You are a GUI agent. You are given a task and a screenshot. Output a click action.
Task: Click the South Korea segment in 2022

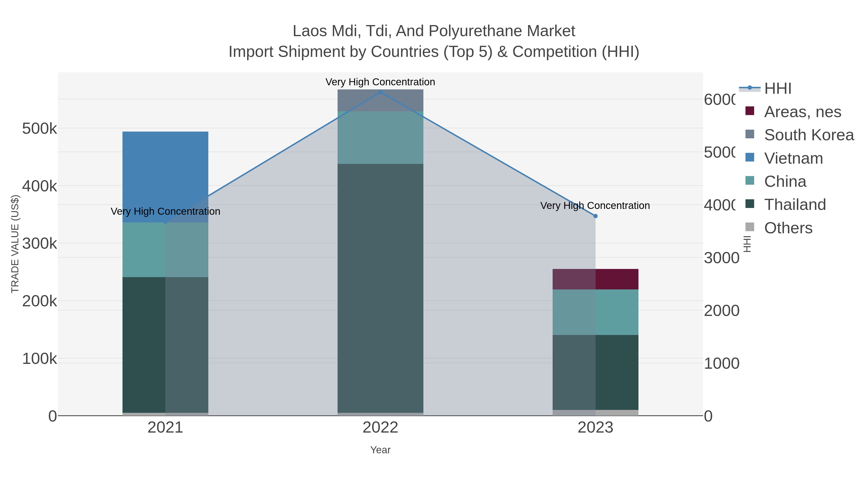(380, 100)
